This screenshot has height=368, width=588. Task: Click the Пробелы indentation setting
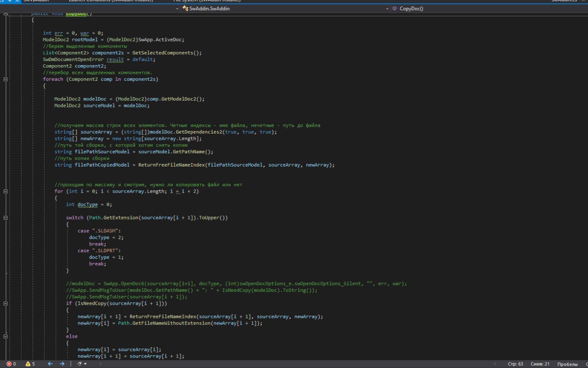pos(567,364)
